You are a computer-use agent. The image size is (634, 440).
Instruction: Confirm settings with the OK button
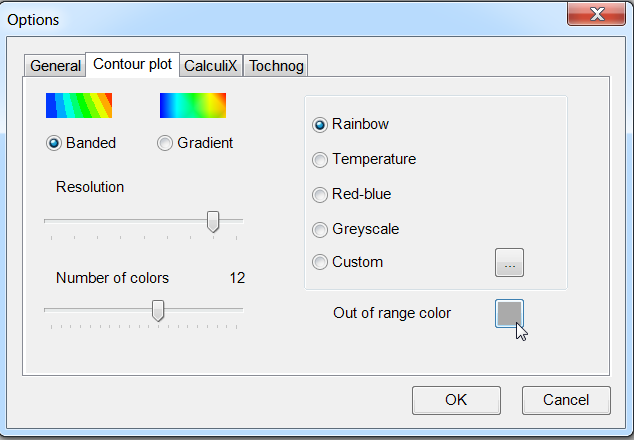[x=456, y=400]
